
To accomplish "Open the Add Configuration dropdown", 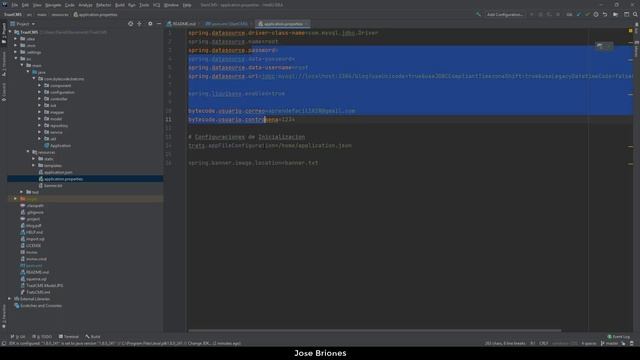I will pyautogui.click(x=504, y=15).
